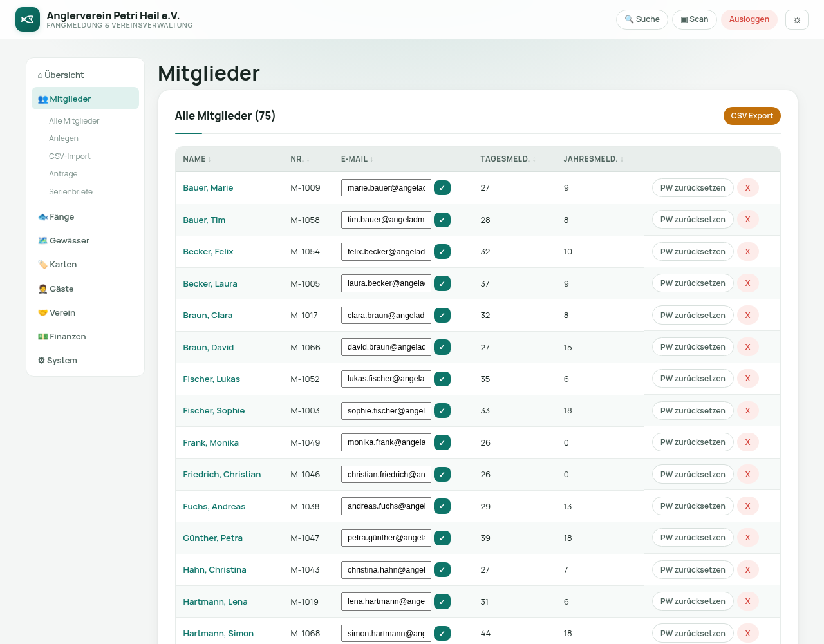
Task: Click checkmark for Petra Günther's email
Action: click(442, 538)
